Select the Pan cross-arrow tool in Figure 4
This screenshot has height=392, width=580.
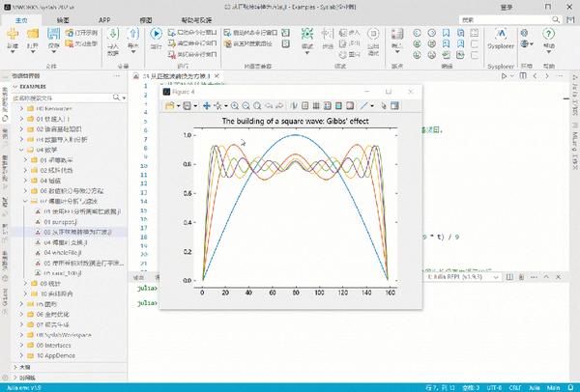(207, 106)
